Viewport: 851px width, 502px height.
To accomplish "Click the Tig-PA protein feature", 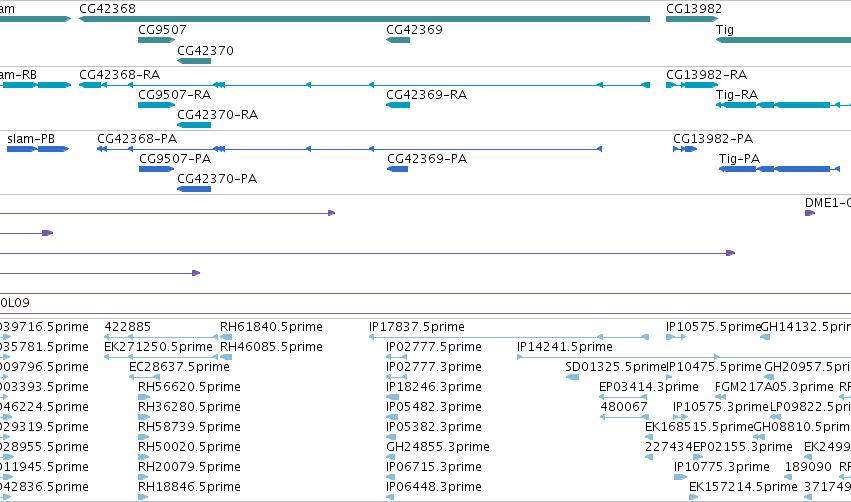I will 779,169.
